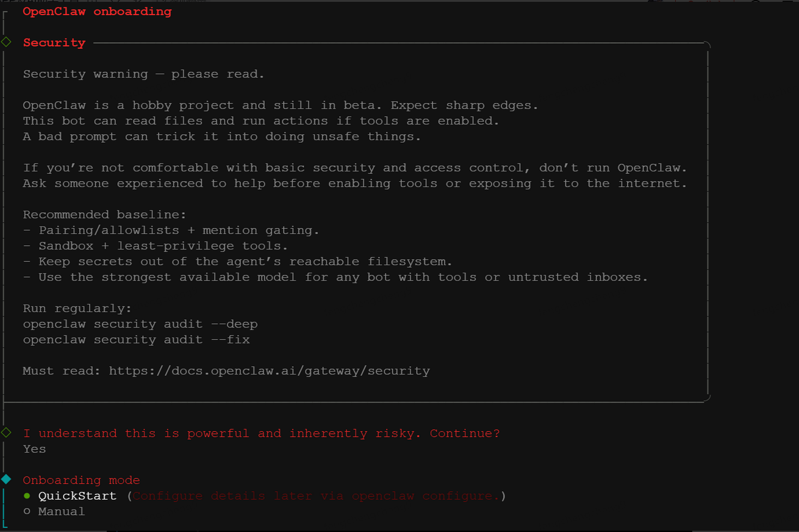Click the 'Security warning — please read.' line
This screenshot has height=532, width=799.
(143, 74)
